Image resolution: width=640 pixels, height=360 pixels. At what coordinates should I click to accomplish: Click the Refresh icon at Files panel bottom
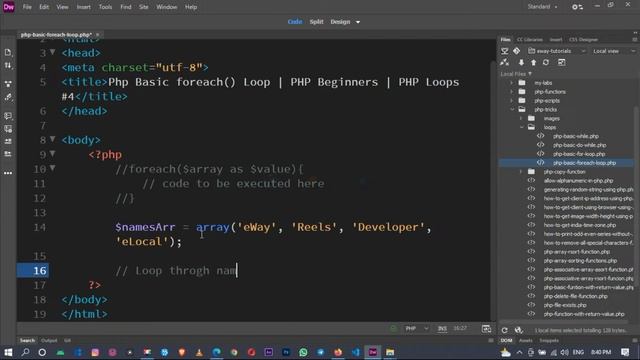[x=504, y=330]
